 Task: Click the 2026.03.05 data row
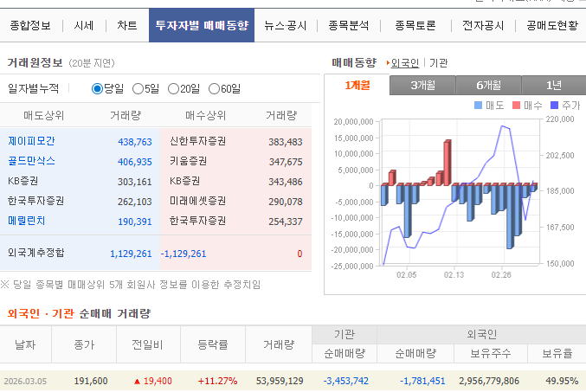coord(293,381)
